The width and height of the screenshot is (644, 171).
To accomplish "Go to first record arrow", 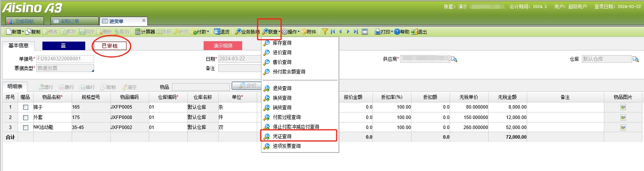I will [333, 32].
